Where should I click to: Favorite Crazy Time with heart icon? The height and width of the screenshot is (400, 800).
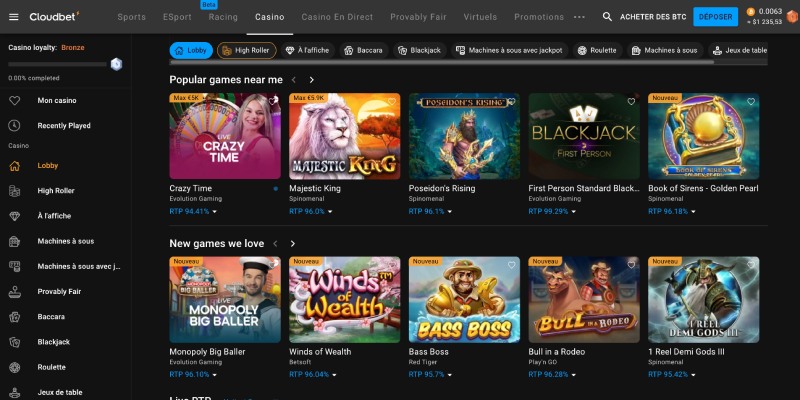tap(273, 100)
